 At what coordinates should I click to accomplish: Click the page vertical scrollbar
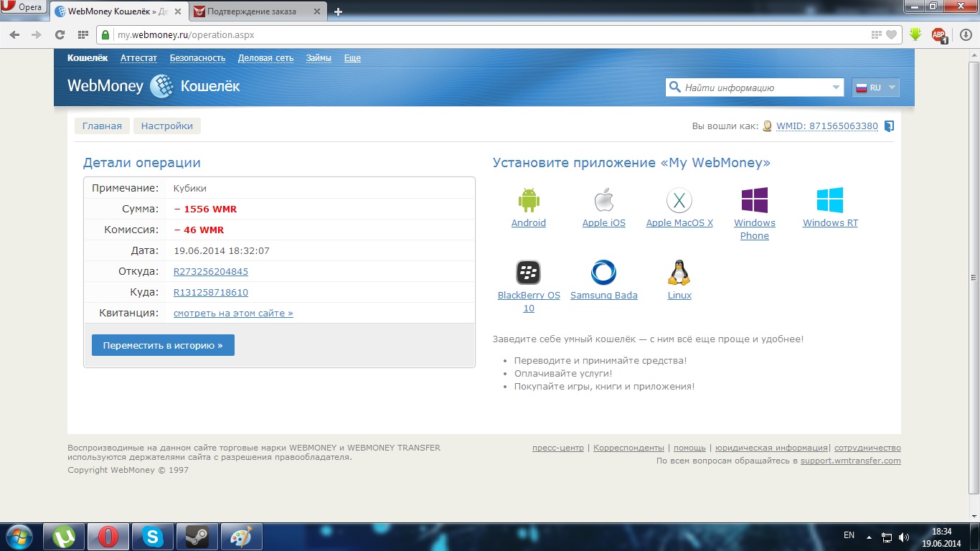pyautogui.click(x=974, y=286)
